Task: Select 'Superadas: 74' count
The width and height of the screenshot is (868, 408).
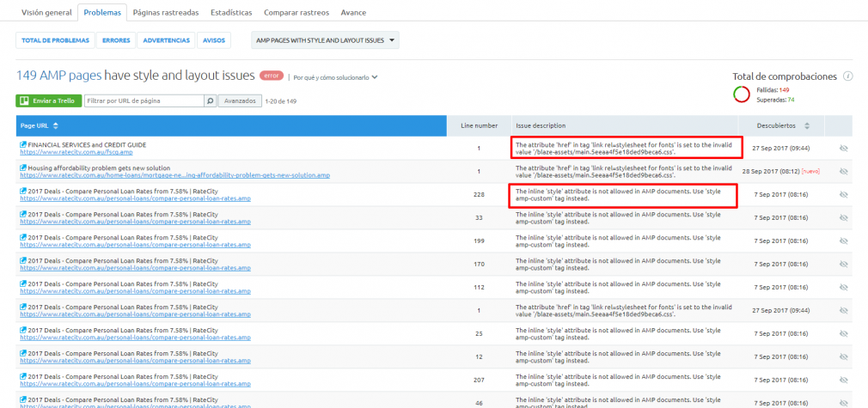Action: tap(775, 100)
